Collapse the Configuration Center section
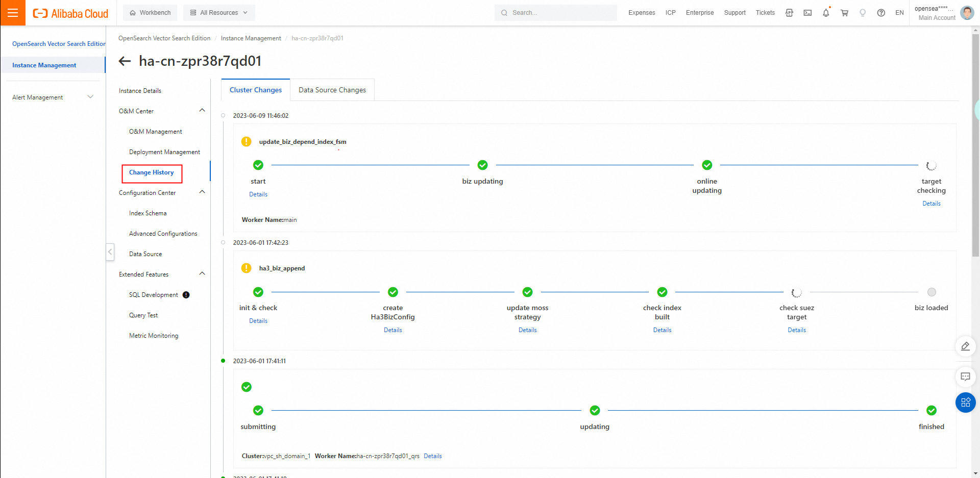Screen dimensions: 980x478 (x=202, y=192)
